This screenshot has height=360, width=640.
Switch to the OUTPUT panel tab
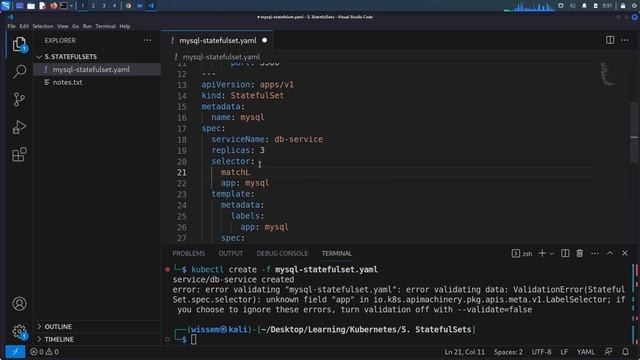[231, 253]
